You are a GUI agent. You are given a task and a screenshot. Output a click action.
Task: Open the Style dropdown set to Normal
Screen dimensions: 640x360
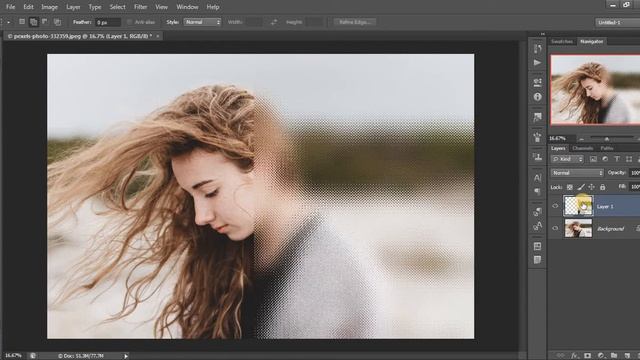pyautogui.click(x=202, y=22)
